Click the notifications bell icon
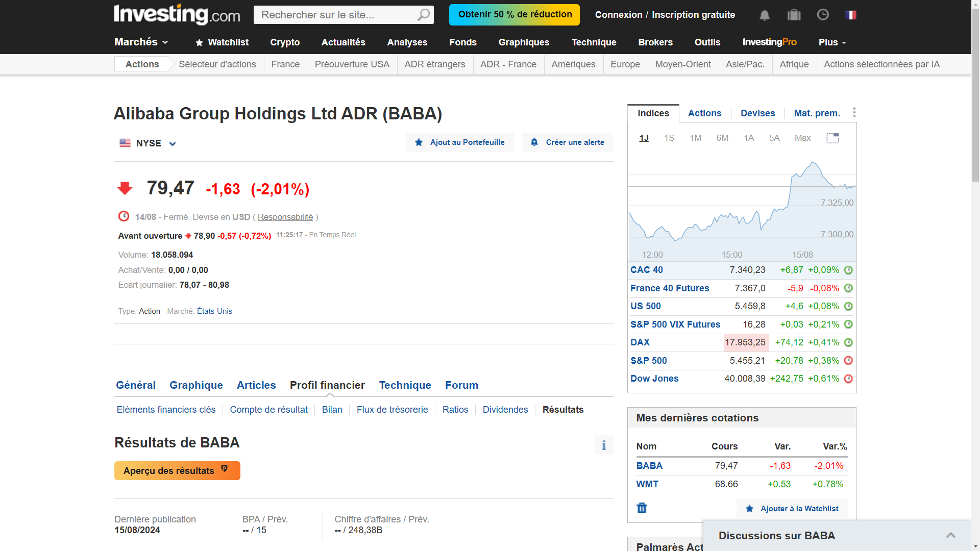Image resolution: width=980 pixels, height=551 pixels. (x=764, y=15)
